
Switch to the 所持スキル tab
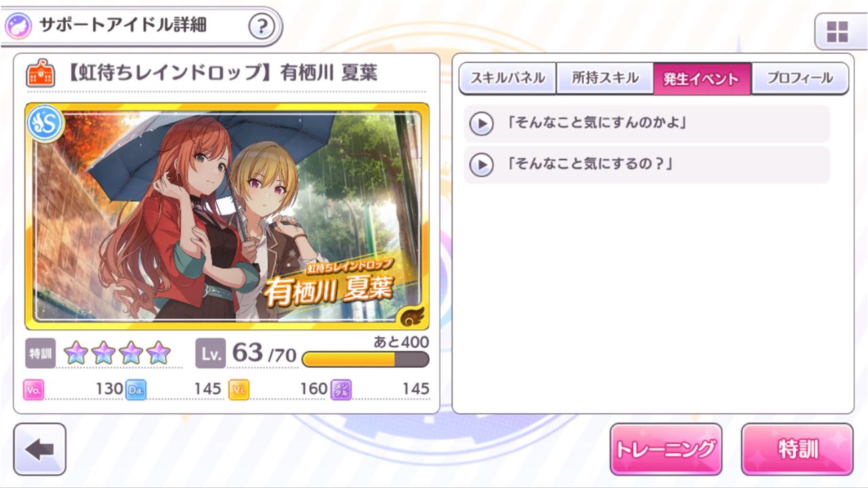605,78
